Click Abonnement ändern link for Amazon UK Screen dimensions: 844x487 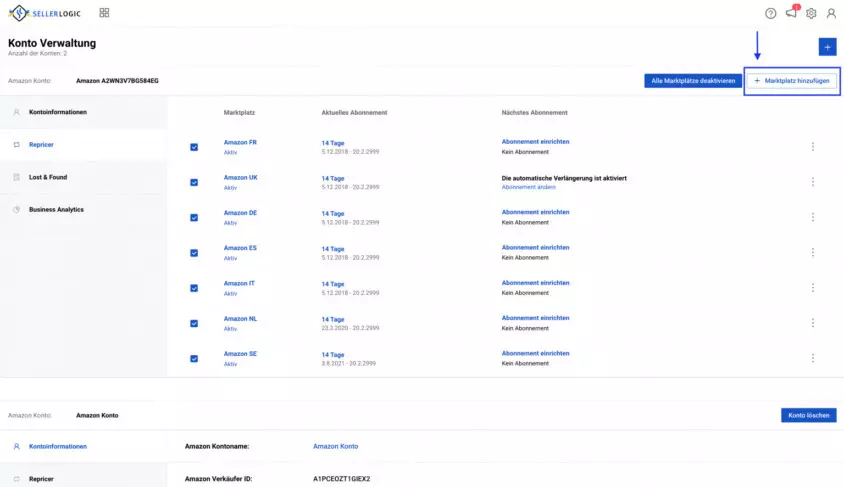pos(529,187)
